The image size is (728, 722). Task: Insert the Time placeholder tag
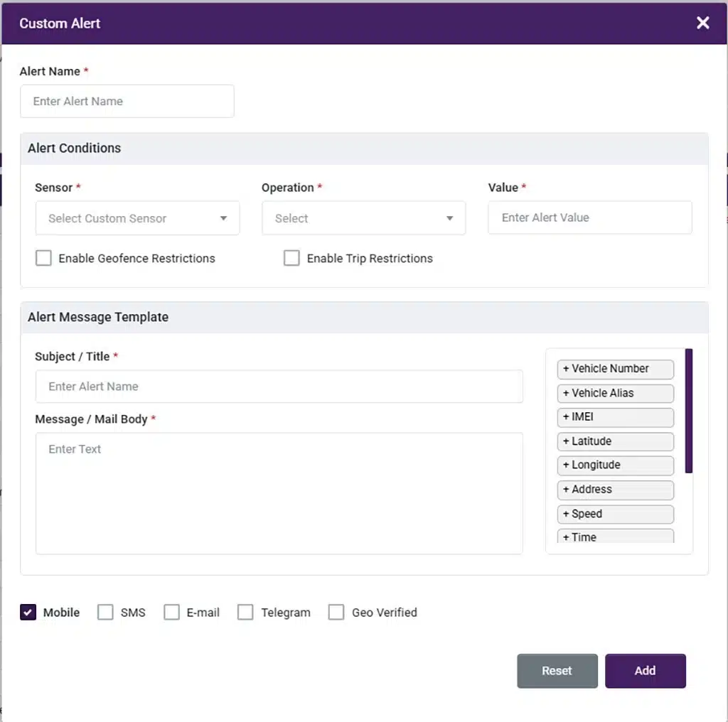click(x=614, y=537)
